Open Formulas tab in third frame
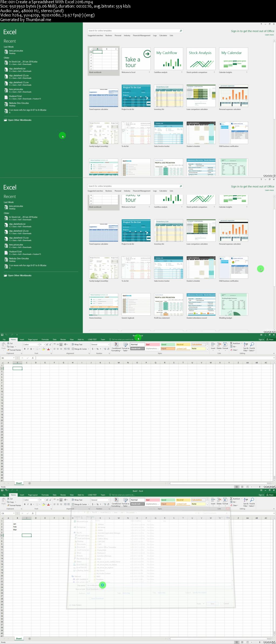The height and width of the screenshot is (644, 276). pos(45,339)
